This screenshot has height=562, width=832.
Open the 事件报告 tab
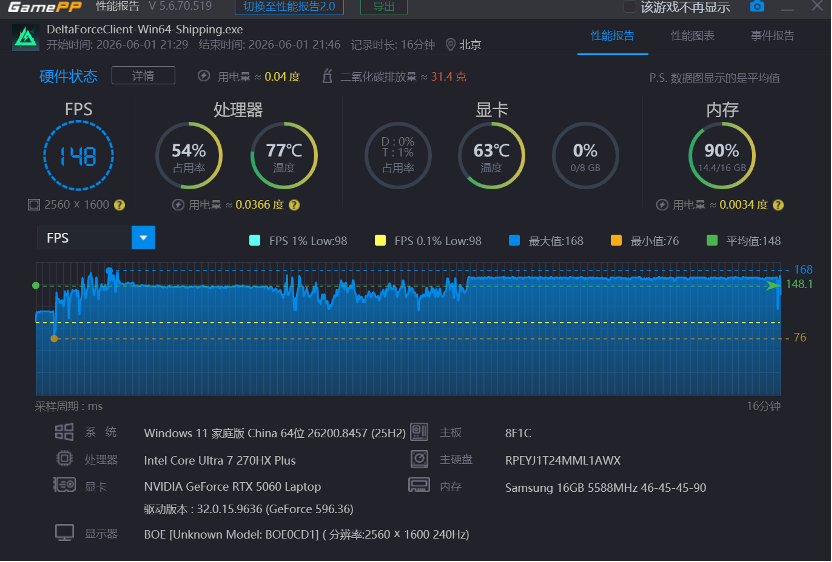[773, 36]
